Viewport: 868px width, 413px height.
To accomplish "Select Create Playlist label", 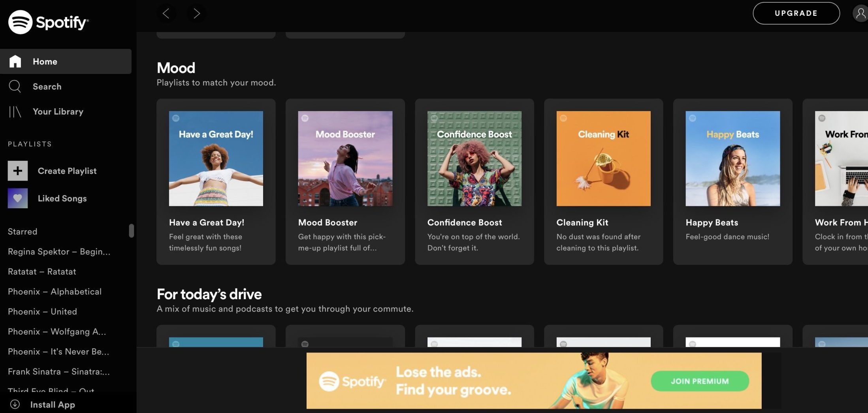I will (x=67, y=171).
